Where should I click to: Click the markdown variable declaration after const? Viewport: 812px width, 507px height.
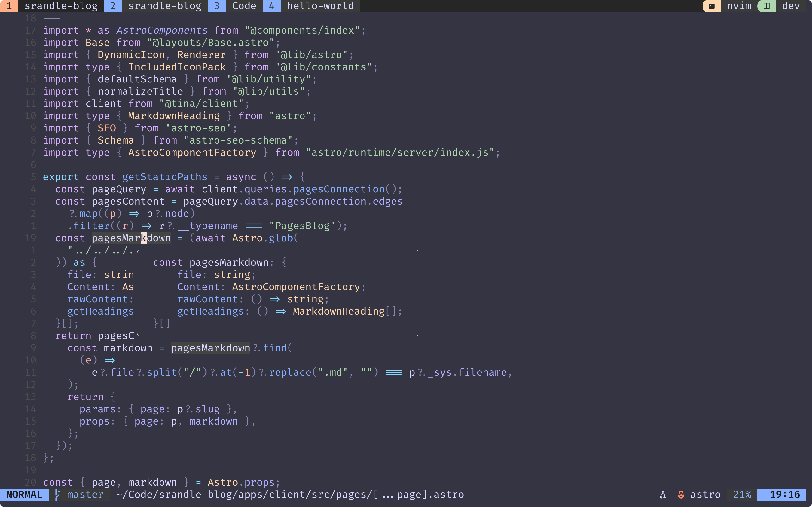tap(128, 348)
